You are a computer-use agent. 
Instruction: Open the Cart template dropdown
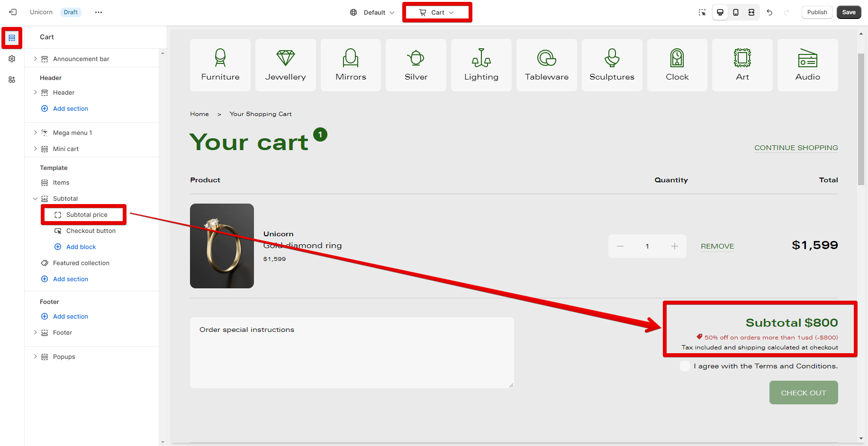(437, 12)
